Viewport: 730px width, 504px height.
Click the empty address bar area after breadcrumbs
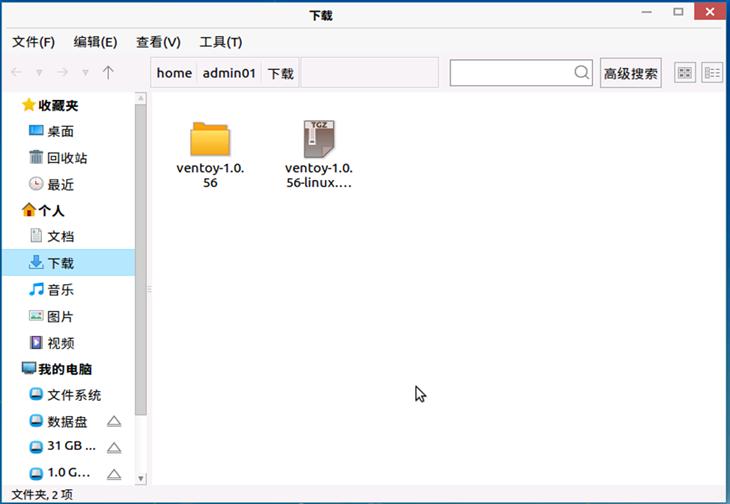370,73
